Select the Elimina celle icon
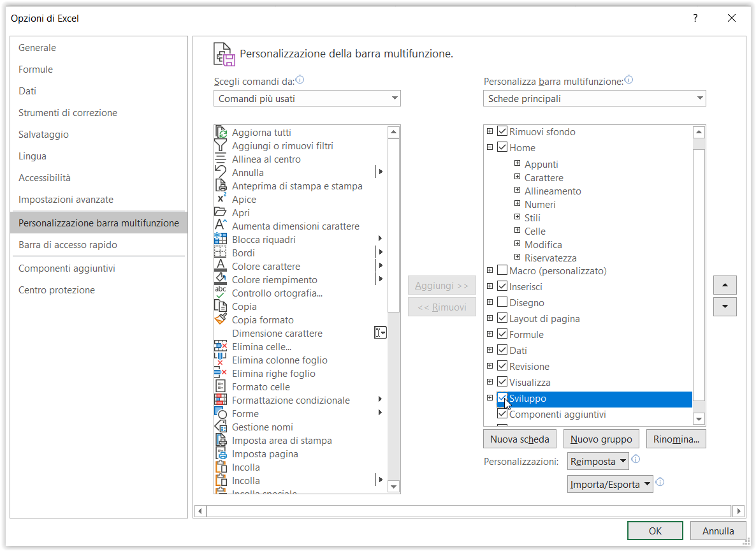The image size is (756, 551). pyautogui.click(x=221, y=346)
